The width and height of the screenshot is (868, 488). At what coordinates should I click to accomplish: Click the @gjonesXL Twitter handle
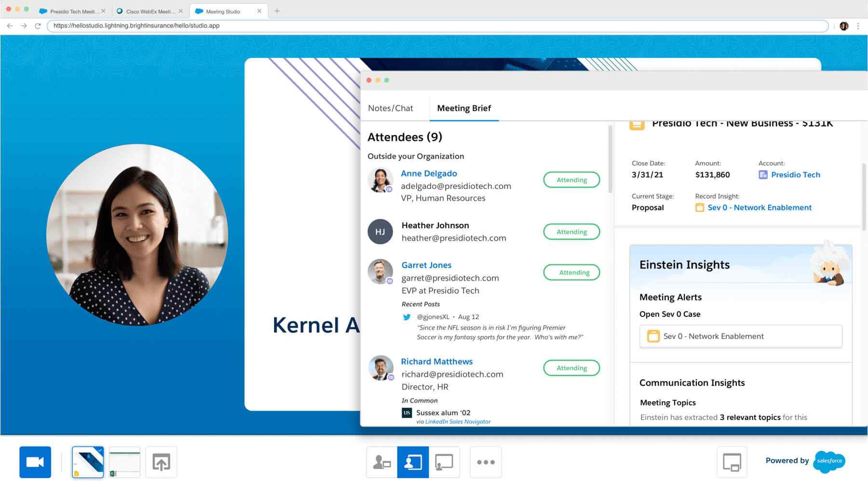[x=433, y=317]
